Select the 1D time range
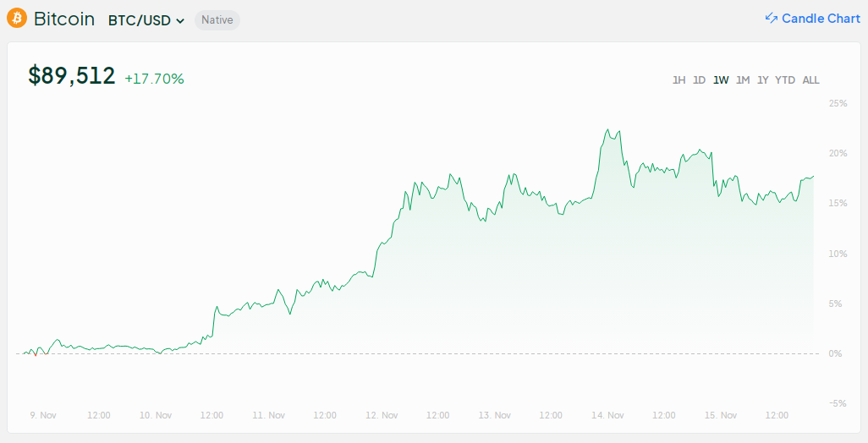Viewport: 868px width, 443px height. (699, 80)
